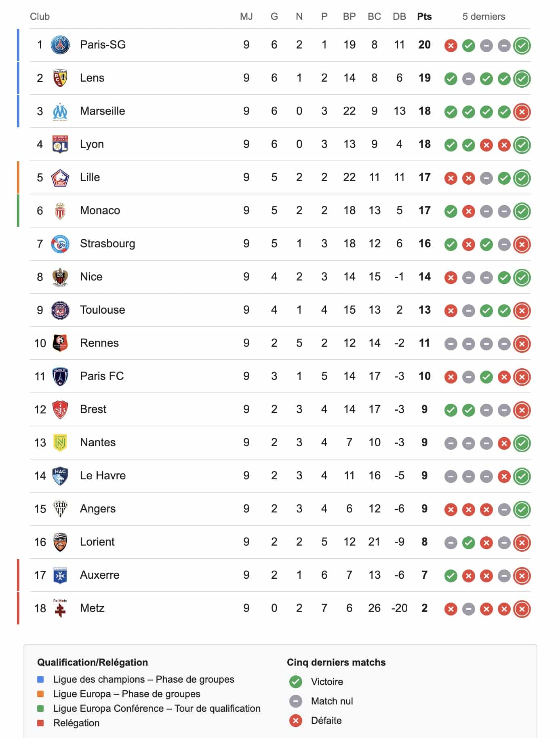Click Paris-SG's latest match win icon

(522, 45)
